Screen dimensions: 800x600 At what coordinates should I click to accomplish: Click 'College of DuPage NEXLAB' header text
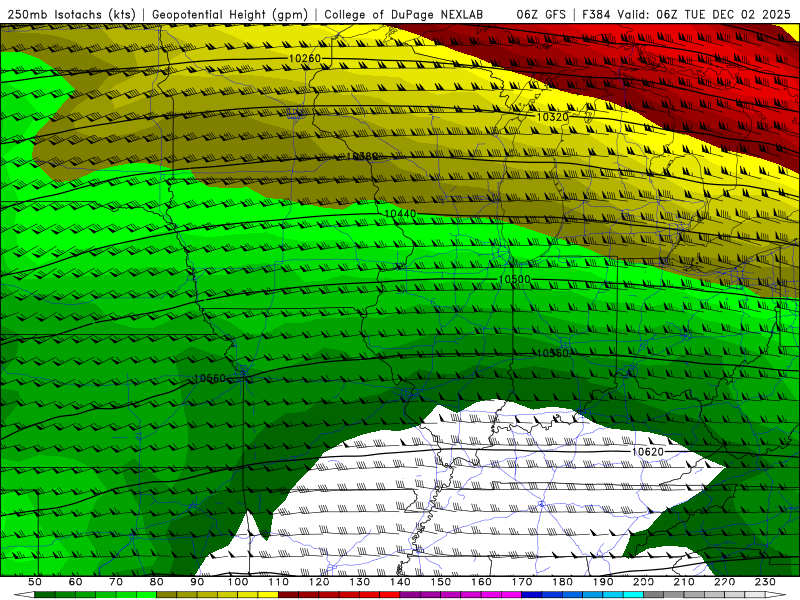coord(404,14)
